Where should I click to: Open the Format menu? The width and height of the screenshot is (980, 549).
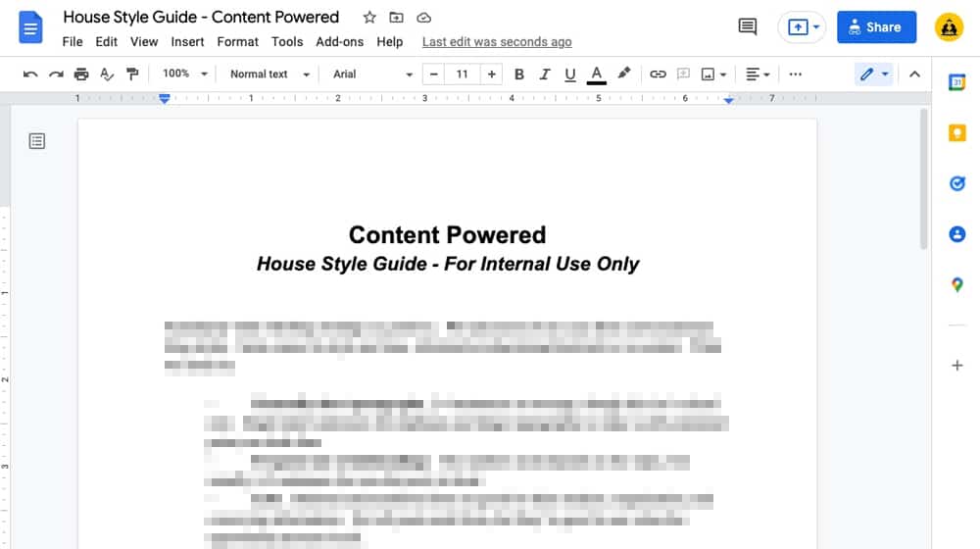(237, 42)
